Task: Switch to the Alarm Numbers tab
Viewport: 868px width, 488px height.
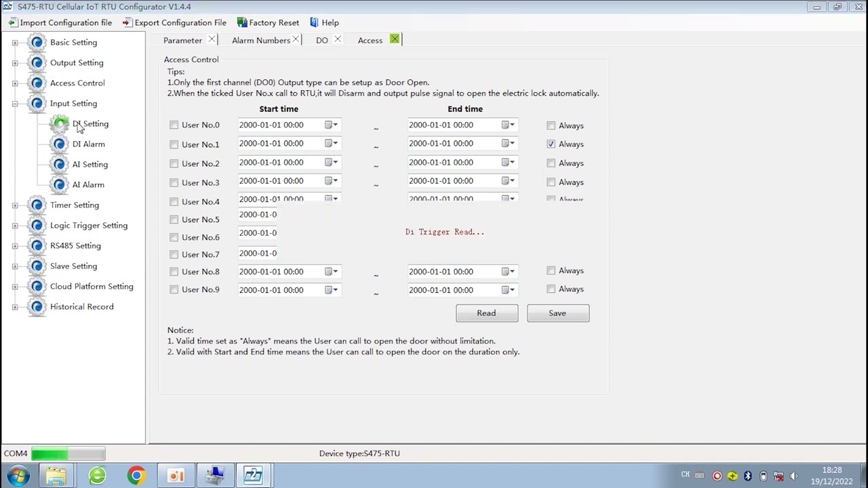Action: (x=261, y=40)
